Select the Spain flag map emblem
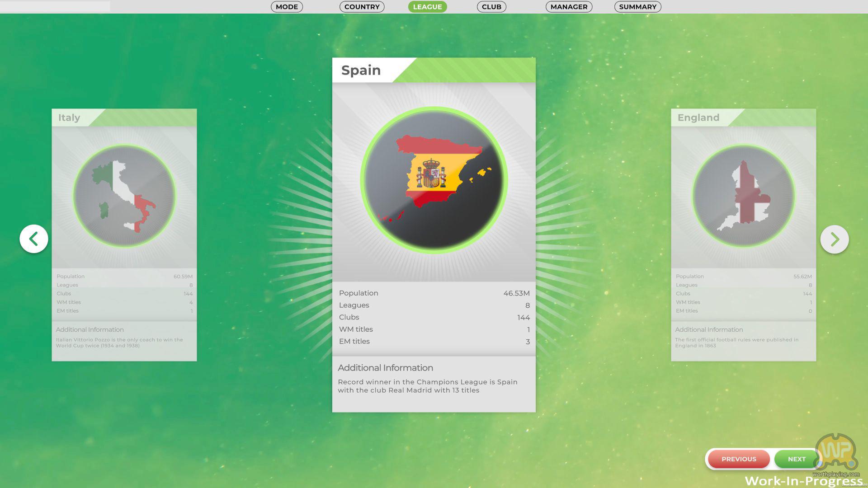 point(434,180)
